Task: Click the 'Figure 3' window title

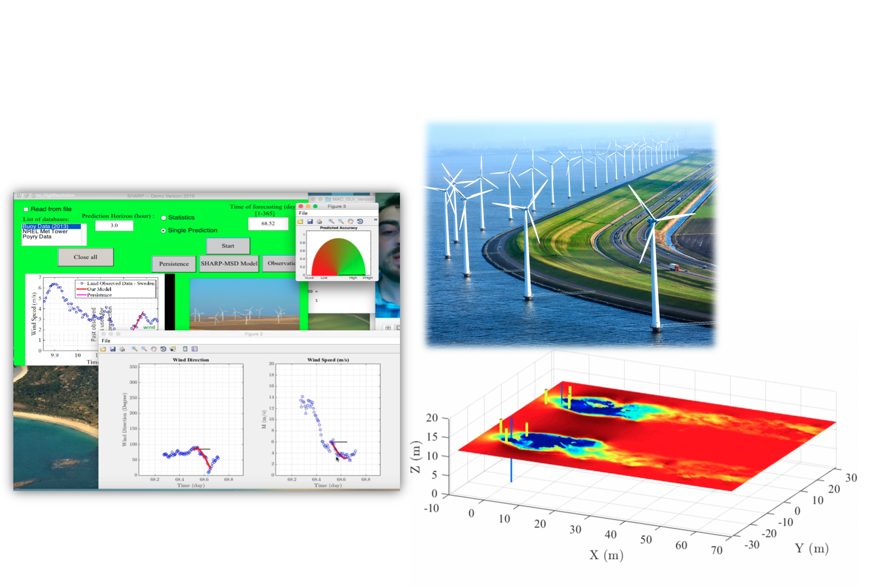Action: [x=336, y=207]
